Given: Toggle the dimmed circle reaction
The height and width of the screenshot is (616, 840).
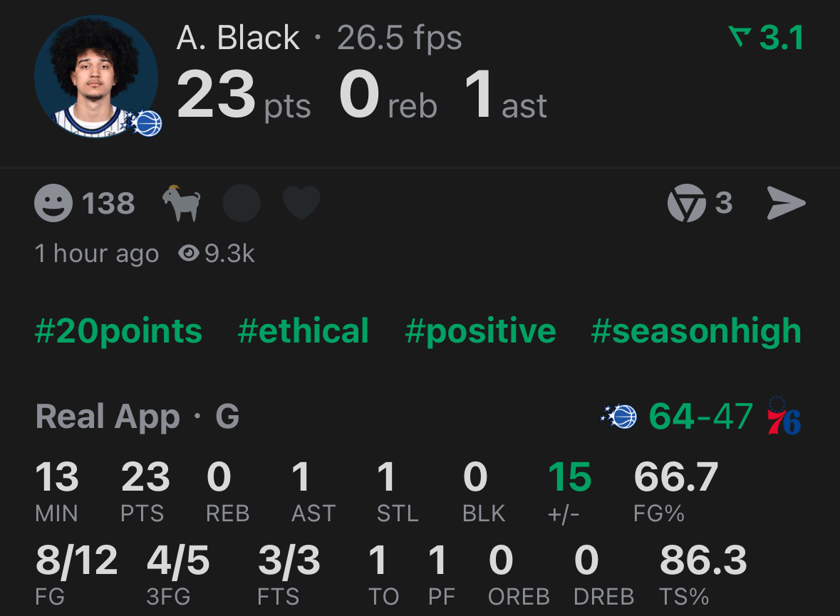Looking at the screenshot, I should point(242,202).
